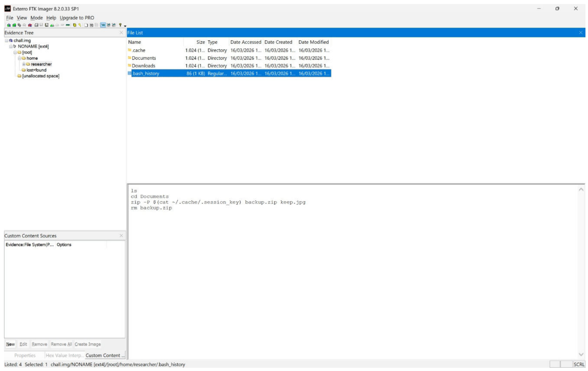Switch viewer to text mode icon
The image size is (588, 371).
click(108, 25)
